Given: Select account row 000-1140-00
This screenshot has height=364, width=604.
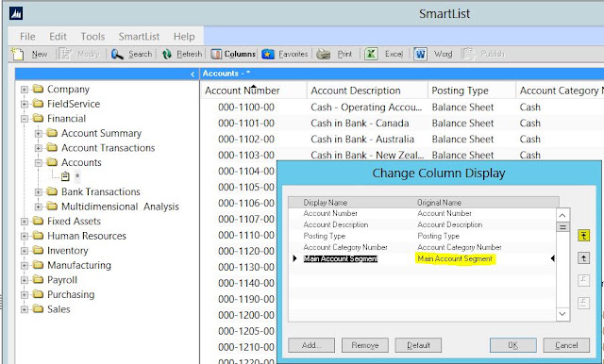Looking at the screenshot, I should [x=246, y=283].
